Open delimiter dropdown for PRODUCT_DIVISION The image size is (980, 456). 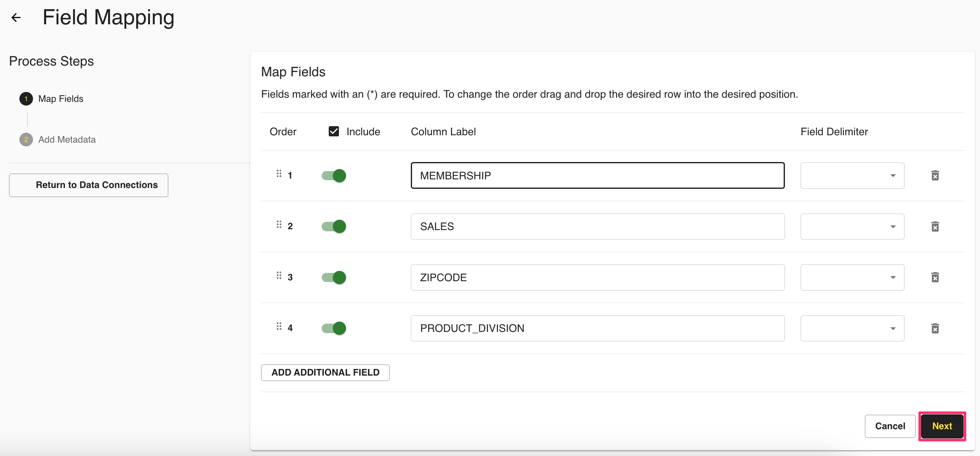point(852,328)
